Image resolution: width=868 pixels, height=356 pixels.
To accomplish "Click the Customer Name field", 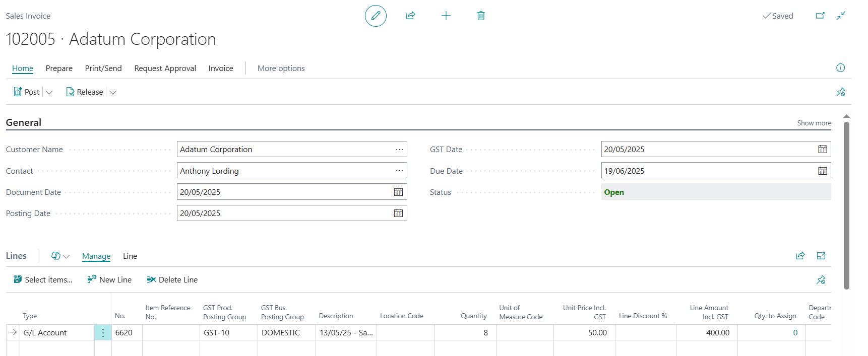I will (x=292, y=149).
